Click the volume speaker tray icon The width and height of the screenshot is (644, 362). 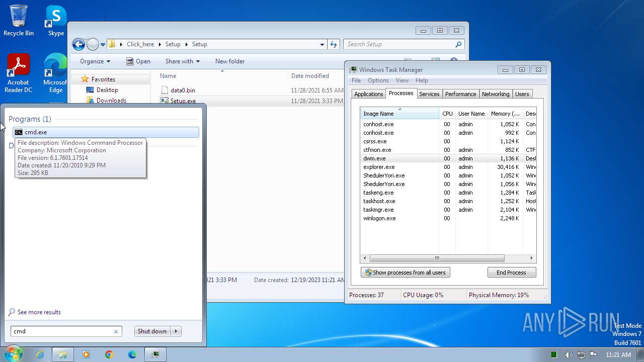point(569,355)
